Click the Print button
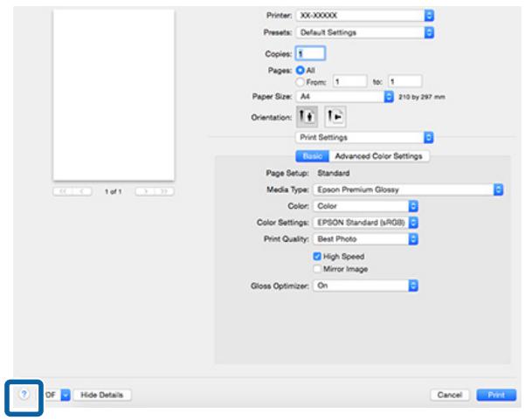 pos(495,396)
